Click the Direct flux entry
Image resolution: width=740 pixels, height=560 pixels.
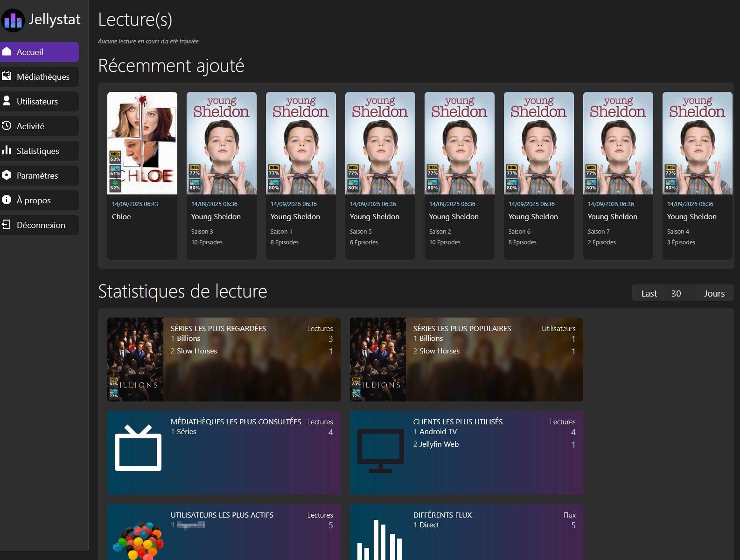(429, 525)
